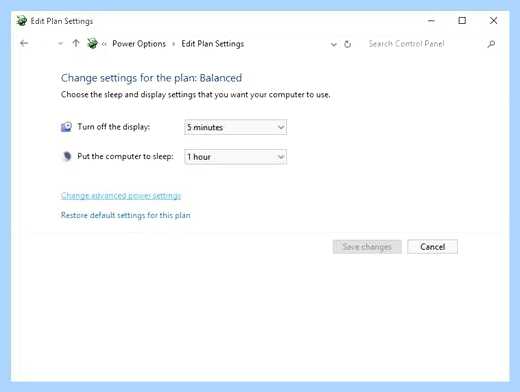
Task: Expand the breadcrumb chevron before Power Options
Action: tap(104, 44)
